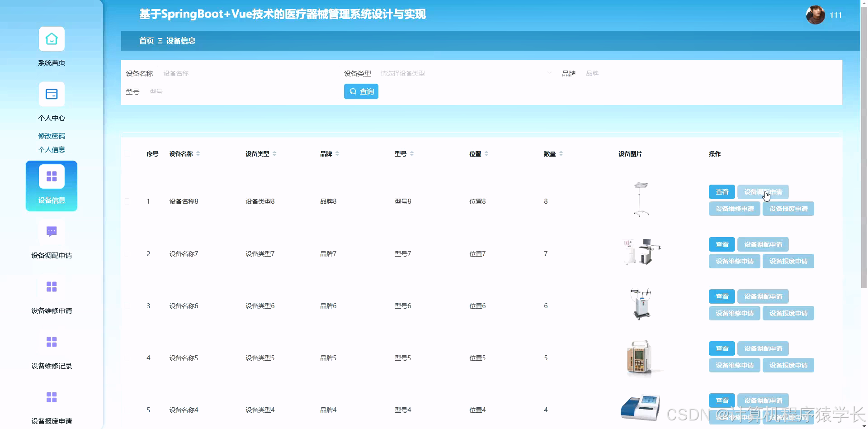Click the 设备维修申请 sidebar icon
868x429 pixels.
point(51,286)
